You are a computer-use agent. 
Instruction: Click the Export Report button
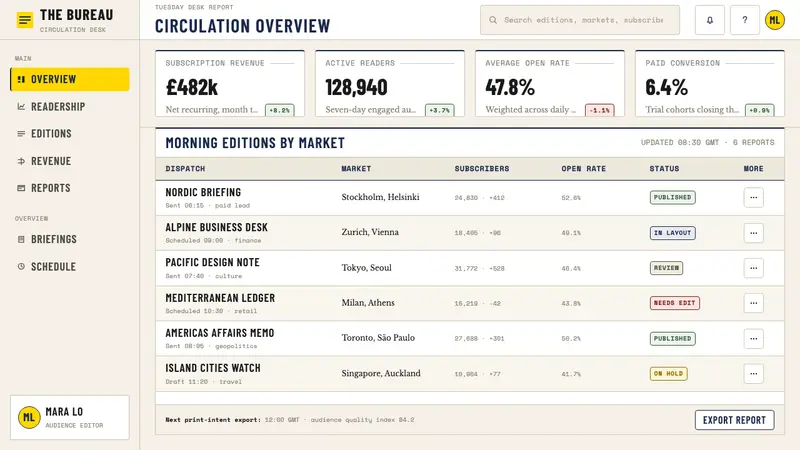coord(734,420)
